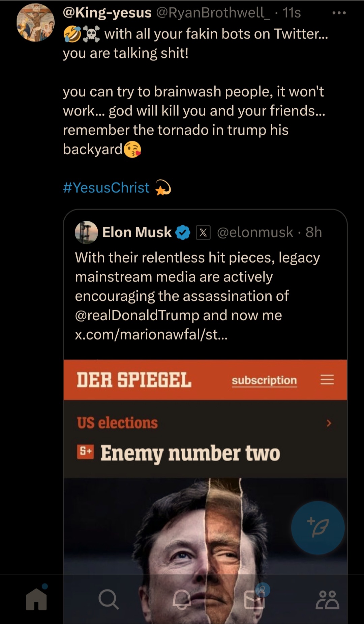This screenshot has height=624, width=364.
Task: Tap Der Spiegel subscription link
Action: point(264,380)
